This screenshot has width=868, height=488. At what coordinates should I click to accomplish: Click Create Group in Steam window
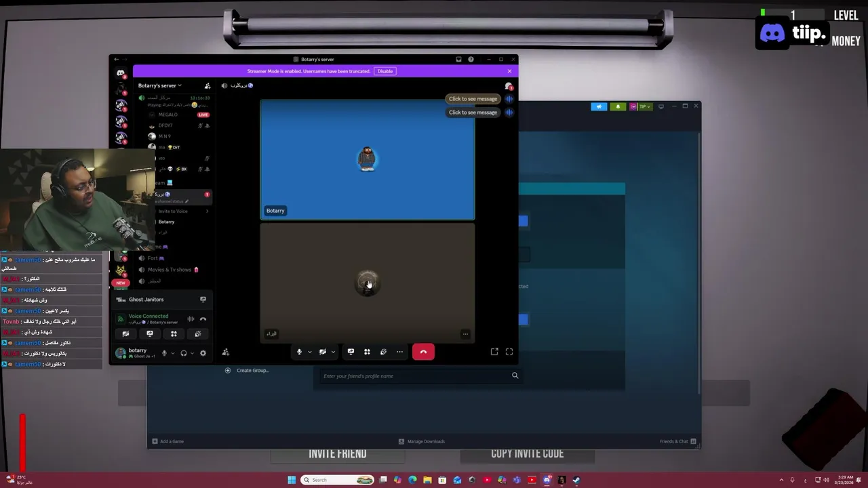248,370
